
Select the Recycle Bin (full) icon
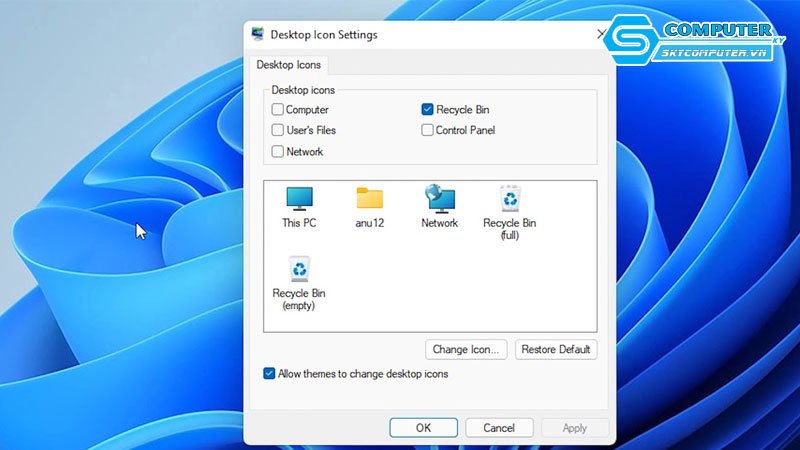pos(510,198)
